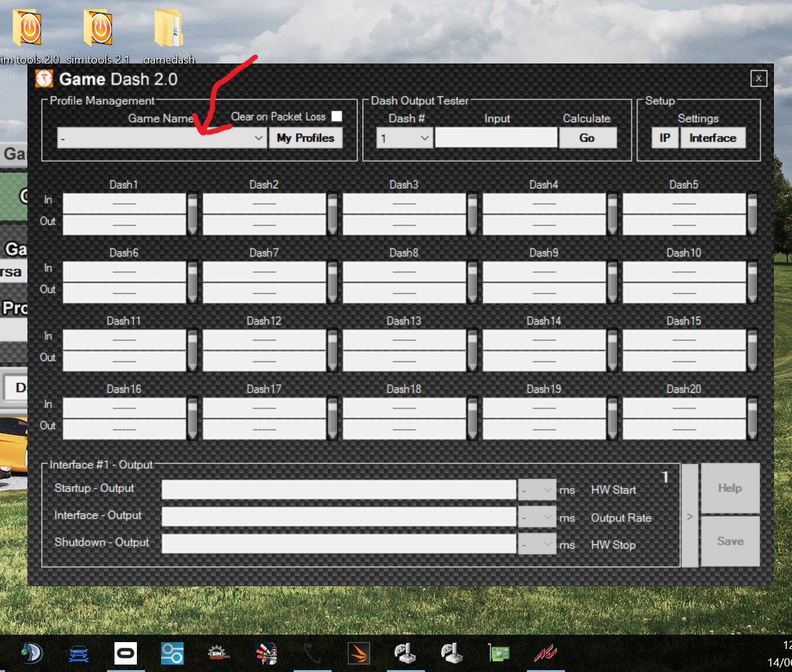
Task: Open the sim tools 2.0 desktop shortcut
Action: coord(27,37)
